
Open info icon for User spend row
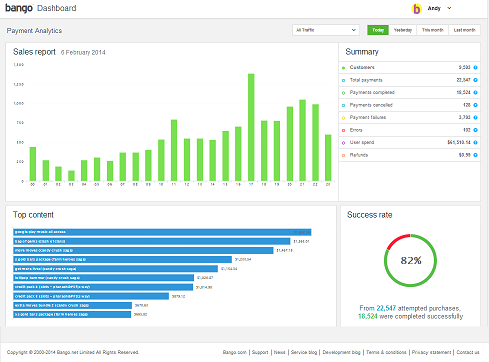tap(475, 142)
